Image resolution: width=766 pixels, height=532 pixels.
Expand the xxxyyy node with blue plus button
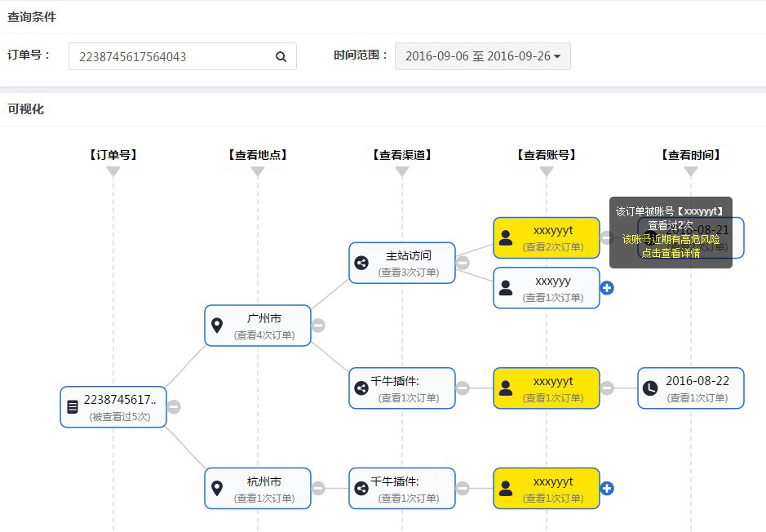(607, 288)
